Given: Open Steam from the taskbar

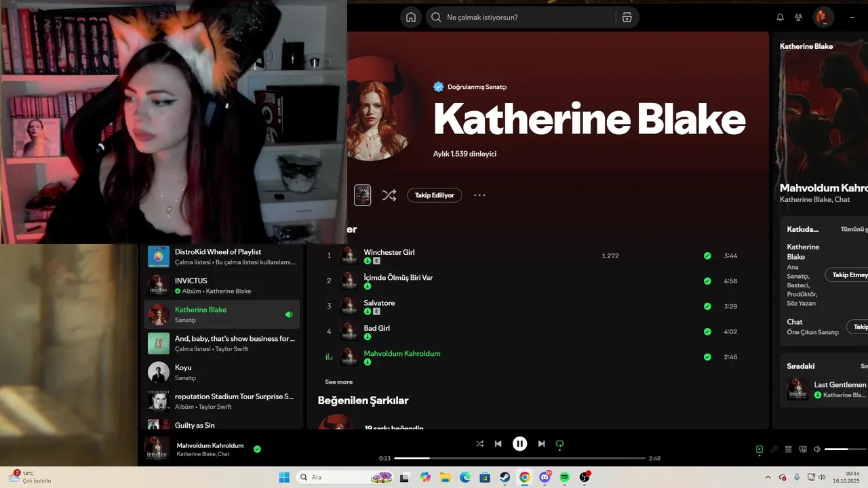Looking at the screenshot, I should (x=505, y=477).
